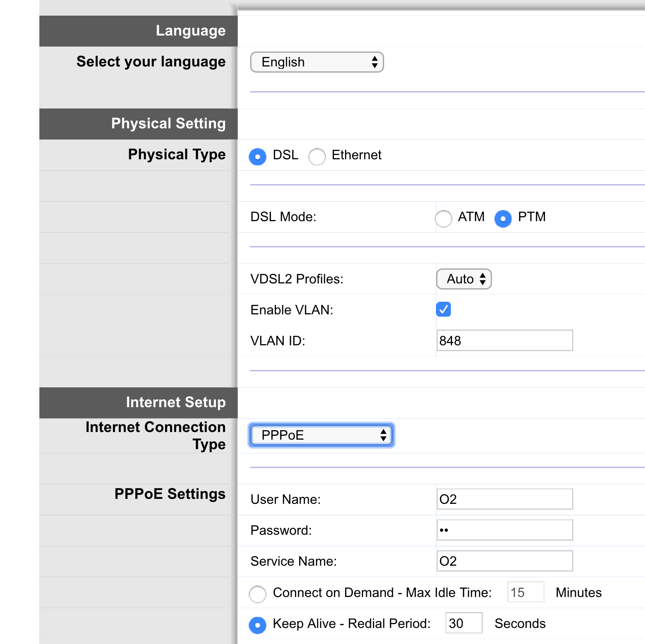Image resolution: width=645 pixels, height=644 pixels.
Task: Select PTM as DSL Mode
Action: click(x=502, y=219)
